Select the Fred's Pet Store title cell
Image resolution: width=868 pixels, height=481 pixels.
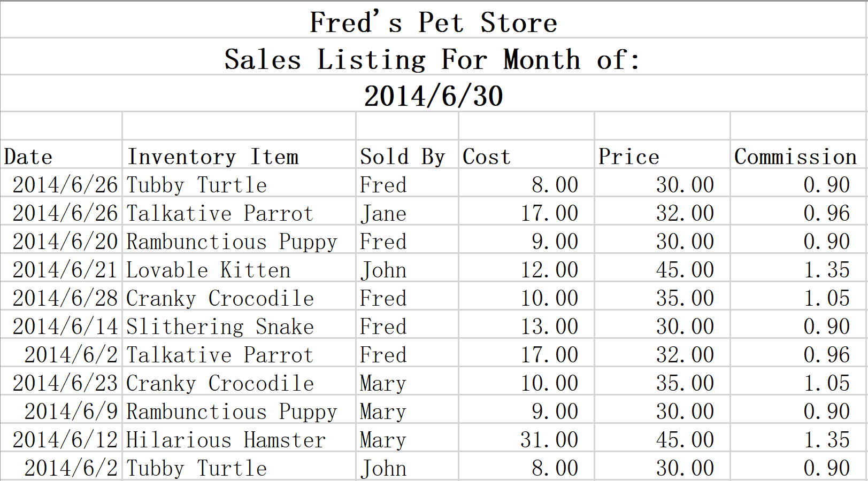tap(433, 20)
